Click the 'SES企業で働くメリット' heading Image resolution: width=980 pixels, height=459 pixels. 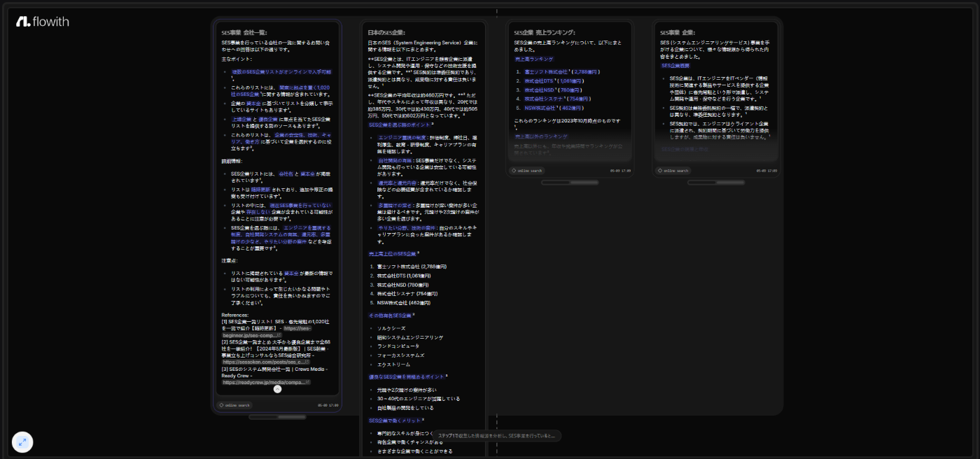[x=394, y=421]
